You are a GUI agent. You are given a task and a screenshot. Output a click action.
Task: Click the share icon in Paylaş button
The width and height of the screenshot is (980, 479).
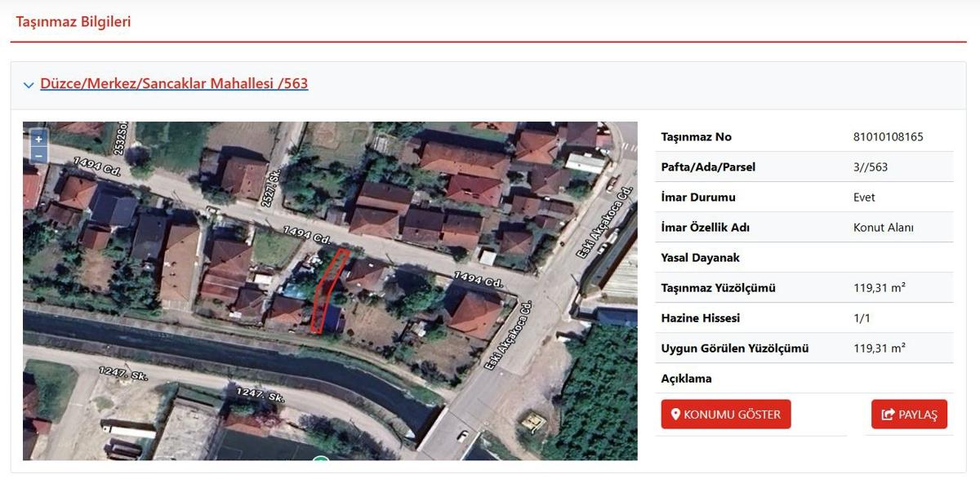click(888, 415)
